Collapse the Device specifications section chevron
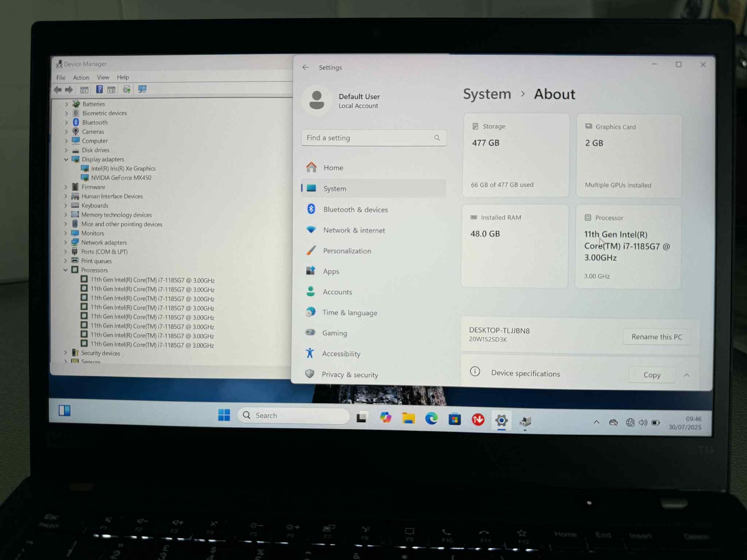Image resolution: width=747 pixels, height=560 pixels. tap(687, 375)
